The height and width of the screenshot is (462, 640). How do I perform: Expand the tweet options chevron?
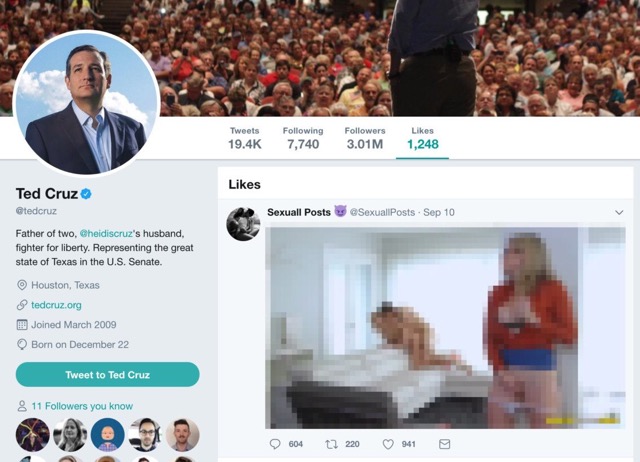point(619,212)
